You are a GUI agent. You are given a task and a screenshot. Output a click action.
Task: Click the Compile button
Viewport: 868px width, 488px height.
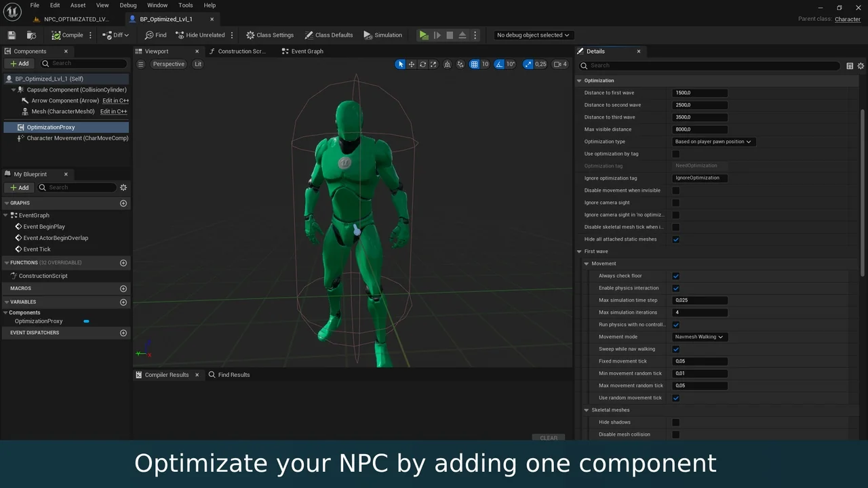pos(68,35)
